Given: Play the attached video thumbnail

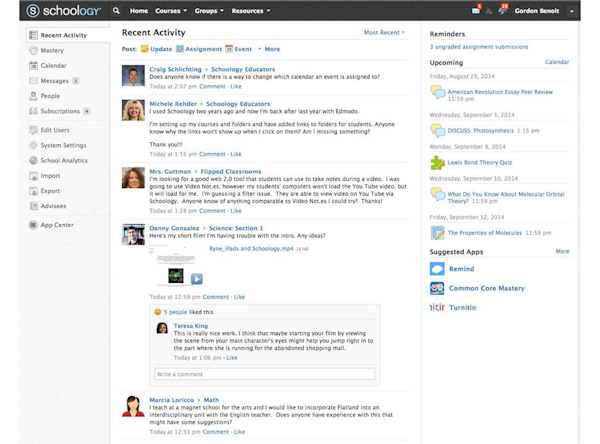Looking at the screenshot, I should point(197,279).
